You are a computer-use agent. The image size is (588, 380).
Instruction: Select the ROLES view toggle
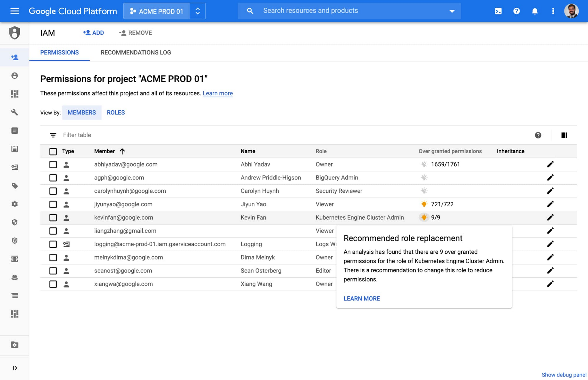tap(116, 112)
